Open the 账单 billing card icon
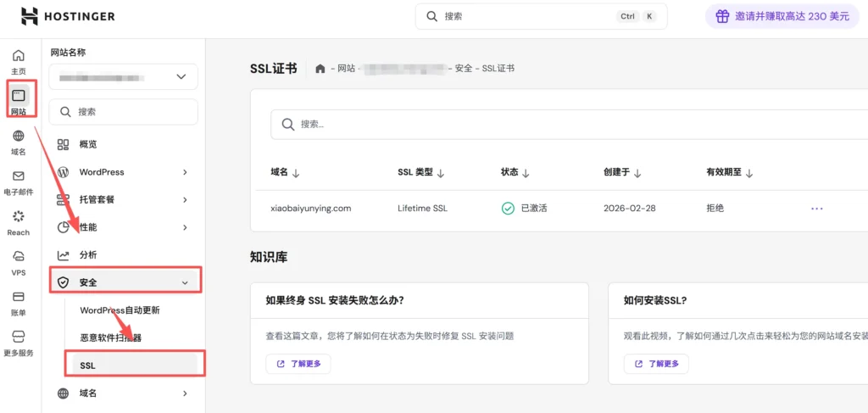This screenshot has height=413, width=868. click(19, 297)
